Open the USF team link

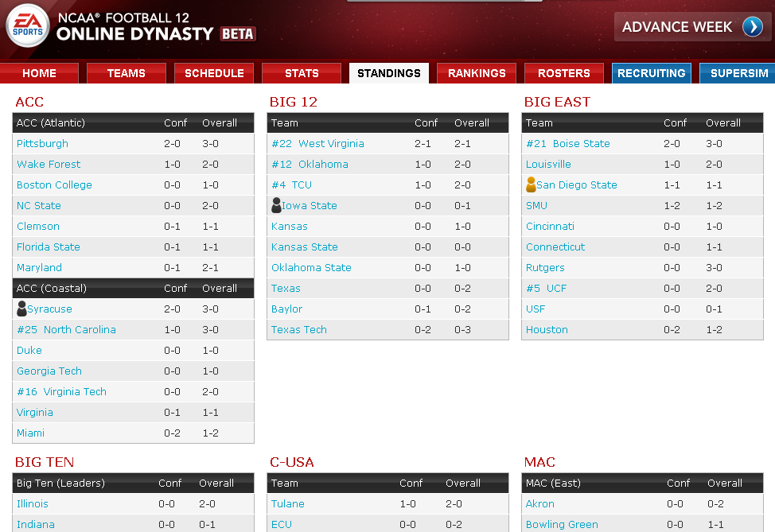coord(535,309)
